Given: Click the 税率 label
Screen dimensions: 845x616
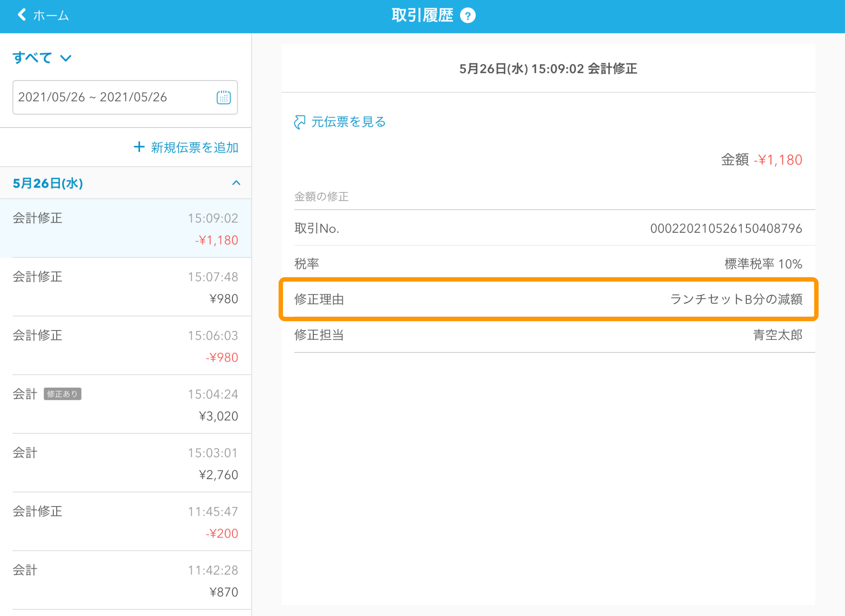Looking at the screenshot, I should (307, 264).
